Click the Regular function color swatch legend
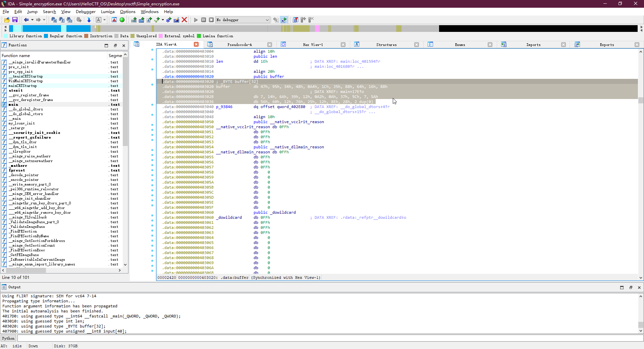The image size is (644, 349). (x=46, y=36)
